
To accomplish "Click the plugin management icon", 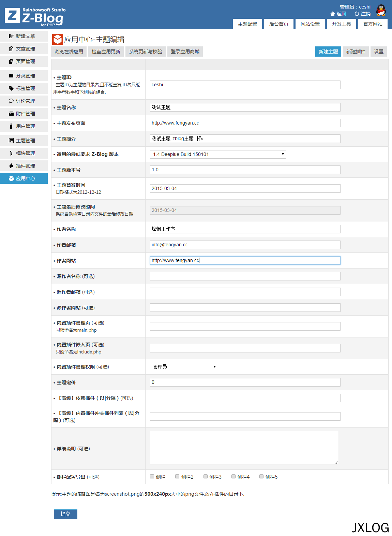I will [x=11, y=166].
